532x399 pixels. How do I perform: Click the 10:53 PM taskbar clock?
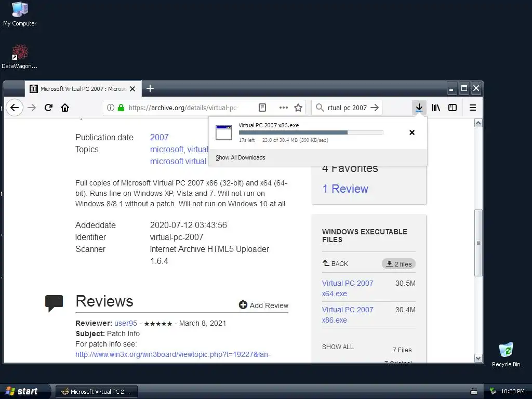tap(513, 391)
